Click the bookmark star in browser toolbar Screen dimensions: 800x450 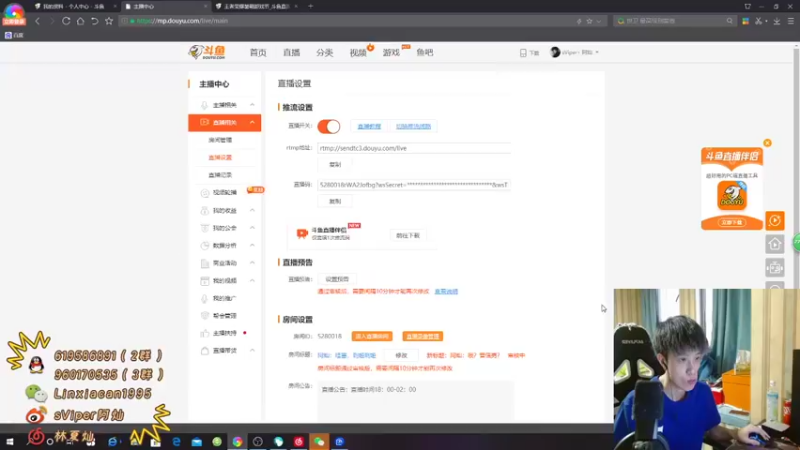coord(109,21)
